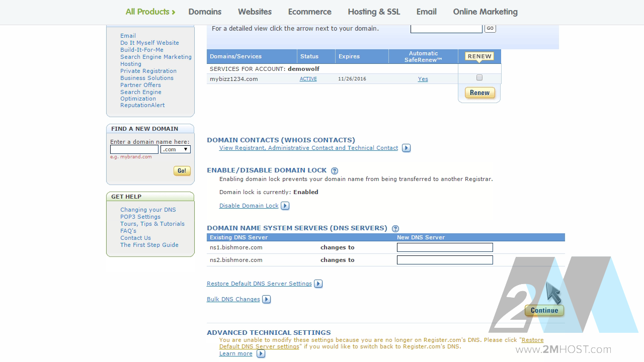Click the domain search field near top
This screenshot has height=362, width=644.
point(446,28)
